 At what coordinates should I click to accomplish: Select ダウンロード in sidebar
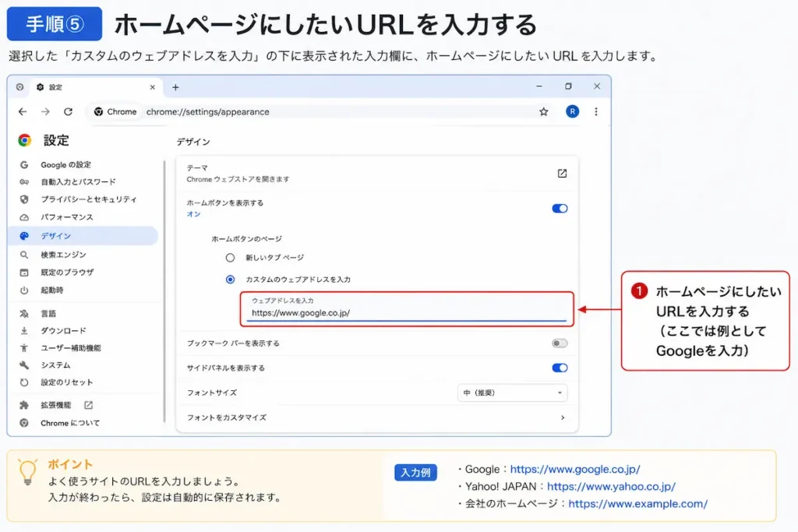tap(64, 330)
